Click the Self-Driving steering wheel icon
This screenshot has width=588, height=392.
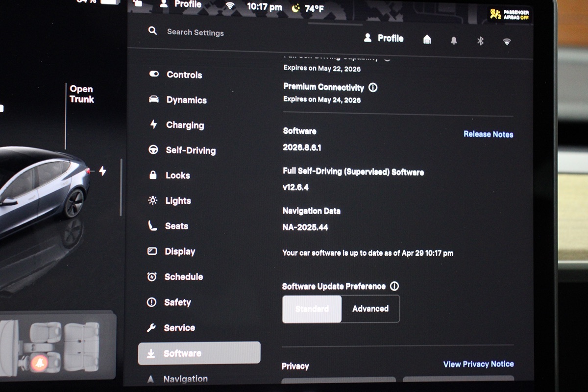point(153,150)
